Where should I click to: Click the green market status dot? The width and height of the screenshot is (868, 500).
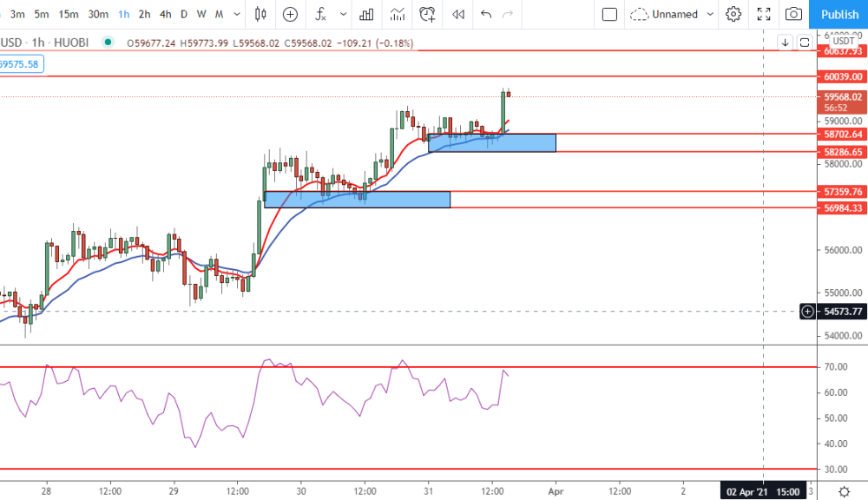pos(108,42)
